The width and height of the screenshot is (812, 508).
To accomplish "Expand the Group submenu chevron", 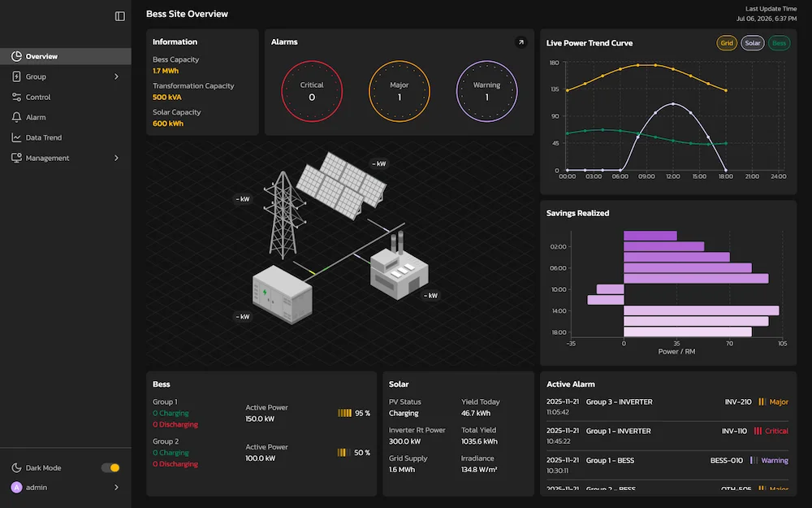I will click(x=116, y=76).
